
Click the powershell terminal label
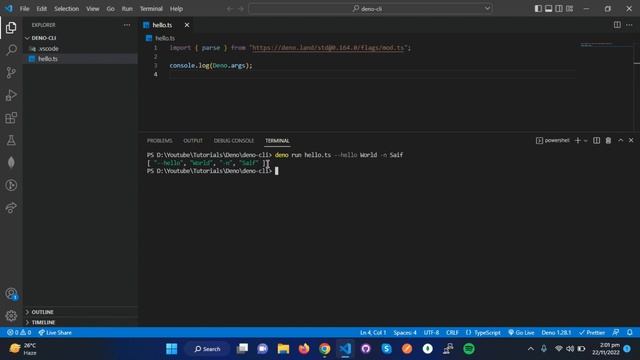pos(553,140)
